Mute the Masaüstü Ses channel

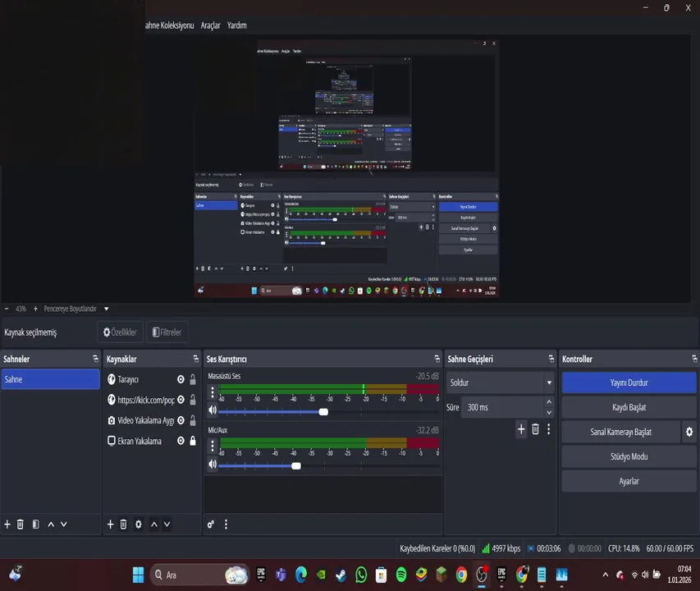point(213,410)
